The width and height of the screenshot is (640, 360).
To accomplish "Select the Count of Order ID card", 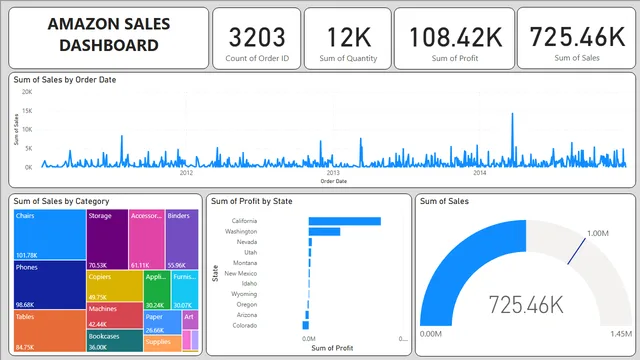I will click(x=257, y=38).
